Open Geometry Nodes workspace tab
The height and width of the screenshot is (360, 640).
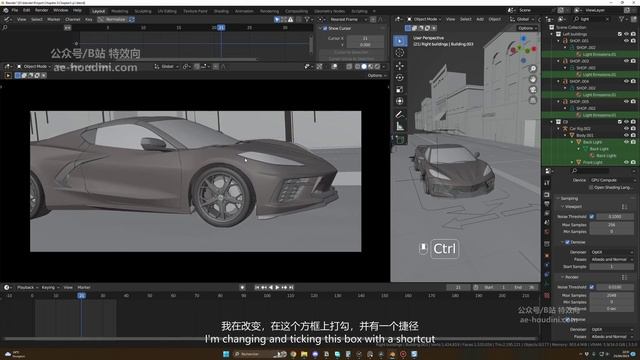(329, 11)
